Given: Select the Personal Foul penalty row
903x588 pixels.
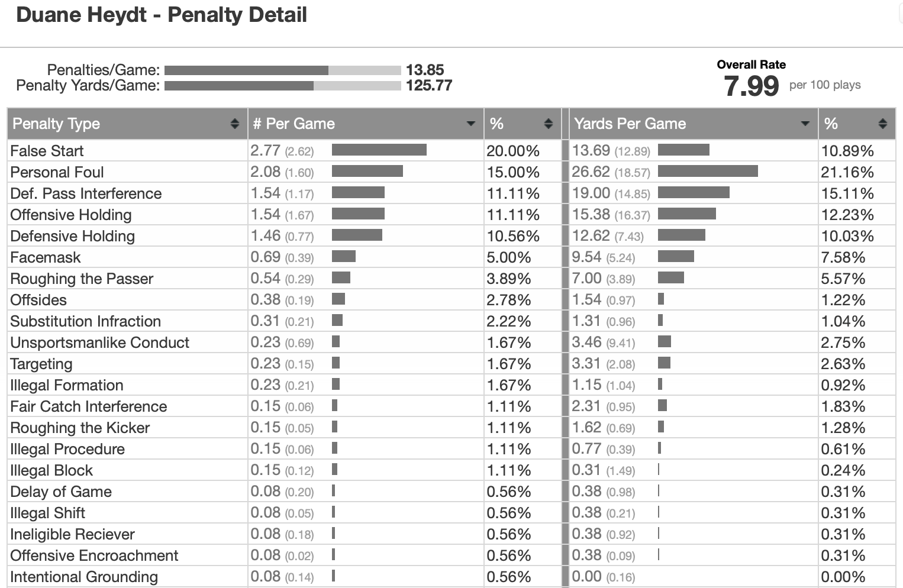Looking at the screenshot, I should click(451, 172).
